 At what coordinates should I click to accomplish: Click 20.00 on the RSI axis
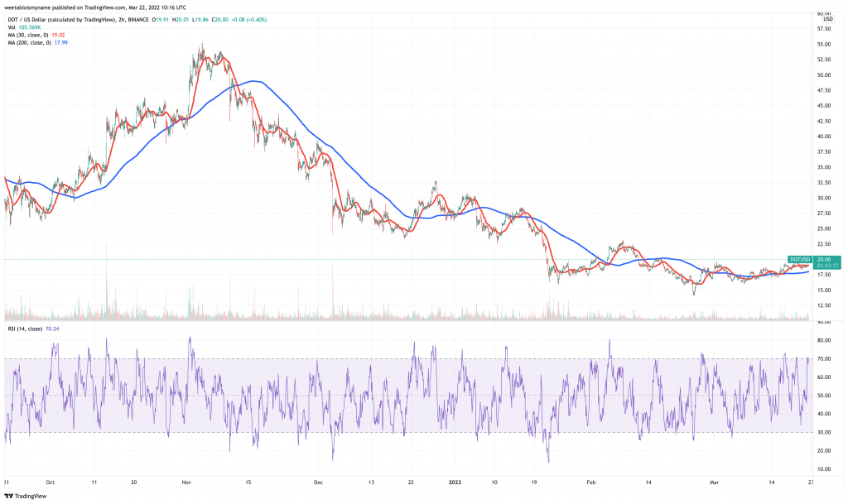pyautogui.click(x=824, y=450)
